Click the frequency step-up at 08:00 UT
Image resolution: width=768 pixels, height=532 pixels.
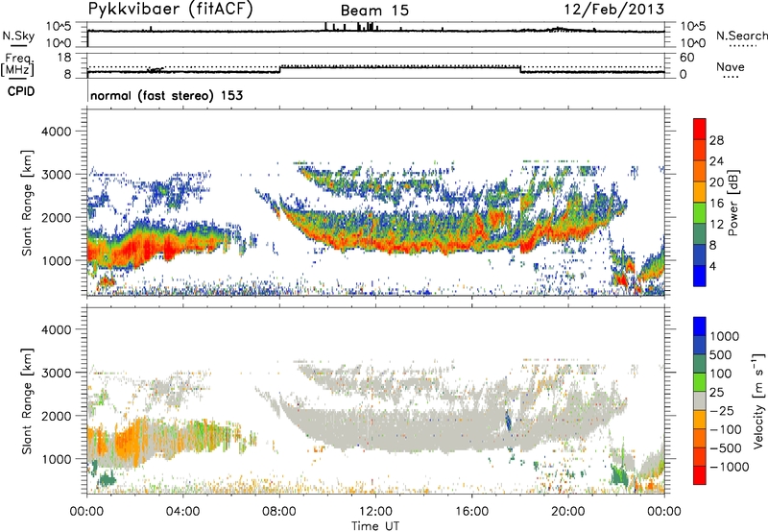click(x=280, y=69)
